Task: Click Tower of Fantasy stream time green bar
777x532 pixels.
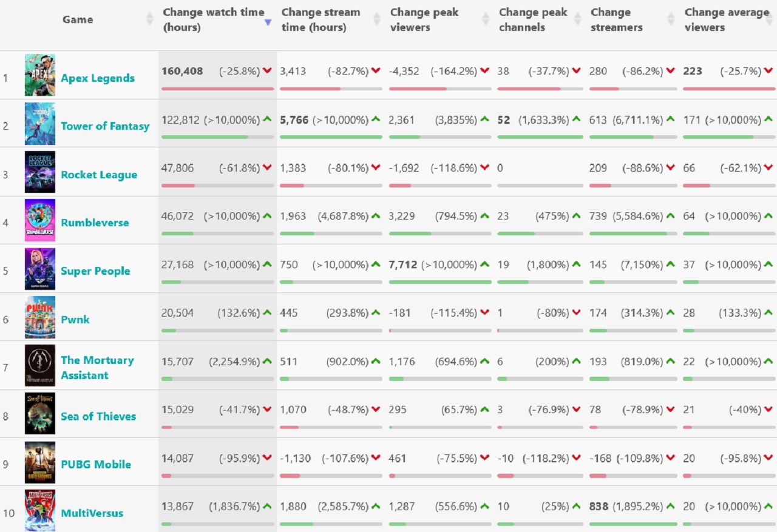Action: (x=331, y=137)
